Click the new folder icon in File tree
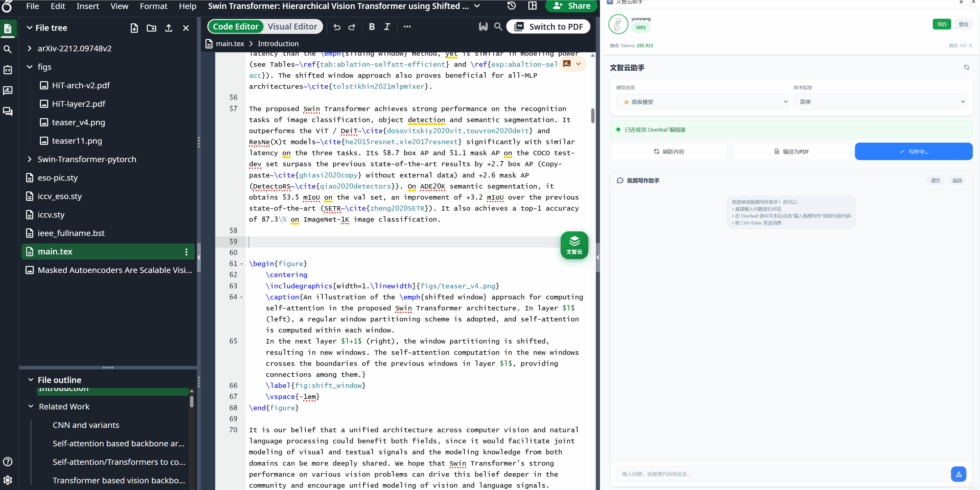The image size is (980, 490). coord(152,28)
